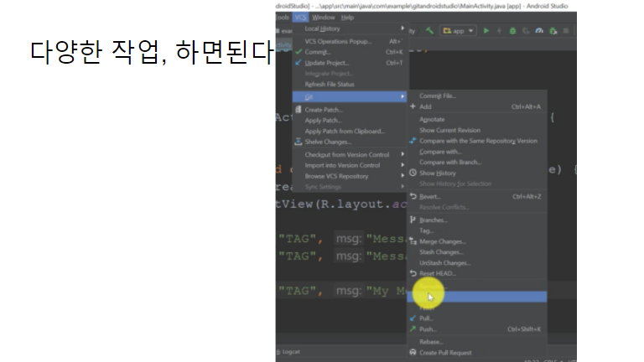The image size is (644, 362).
Task: Open the Help menu
Action: [347, 18]
